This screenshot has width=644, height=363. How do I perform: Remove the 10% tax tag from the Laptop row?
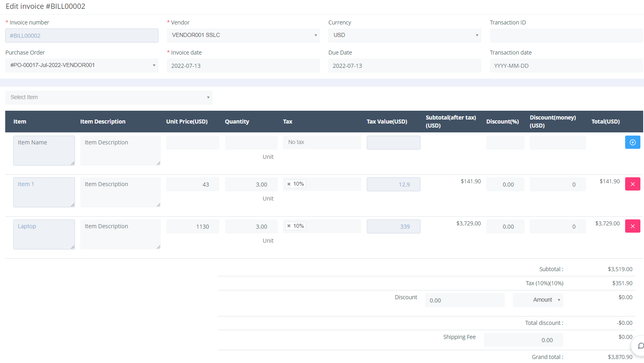(x=289, y=225)
